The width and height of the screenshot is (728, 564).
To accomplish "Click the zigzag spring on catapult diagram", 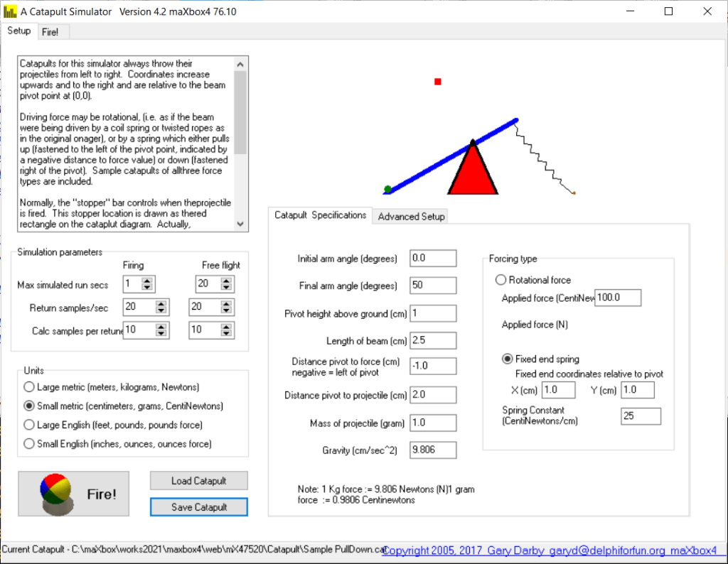I will [x=544, y=158].
